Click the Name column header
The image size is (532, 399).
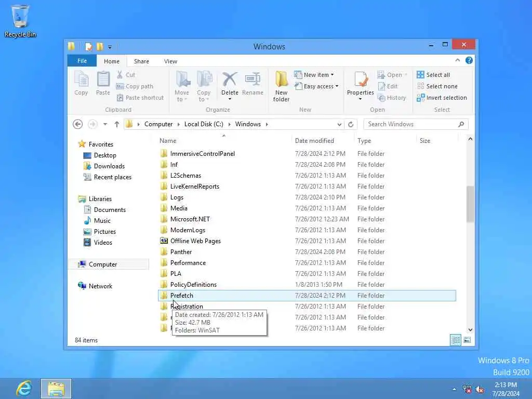[223, 140]
